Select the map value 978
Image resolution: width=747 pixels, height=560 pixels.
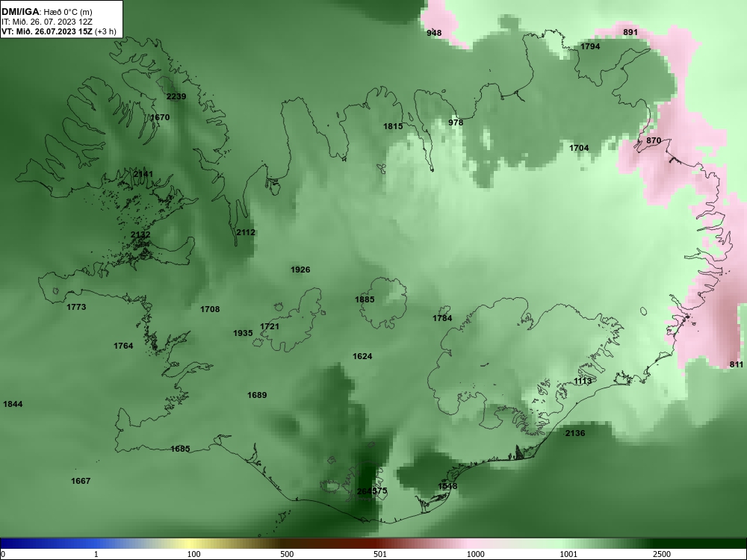(x=456, y=122)
